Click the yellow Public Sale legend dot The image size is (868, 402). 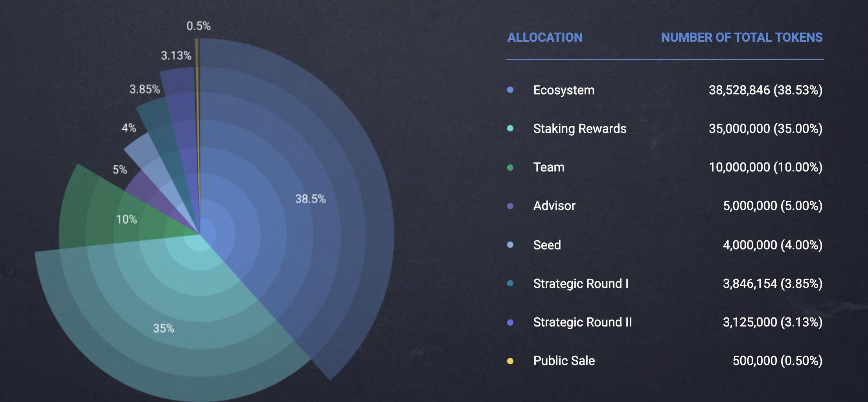tap(510, 361)
